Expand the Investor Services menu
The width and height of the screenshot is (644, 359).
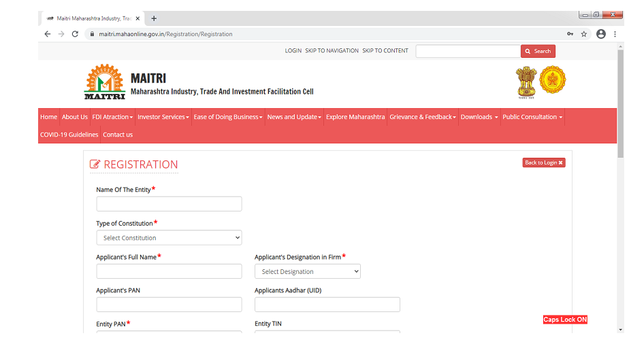coord(163,117)
